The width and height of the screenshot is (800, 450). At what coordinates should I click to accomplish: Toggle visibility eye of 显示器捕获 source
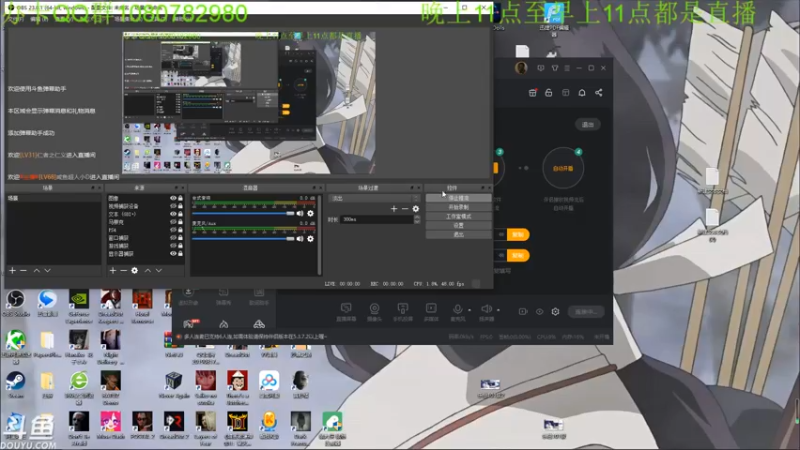point(173,254)
